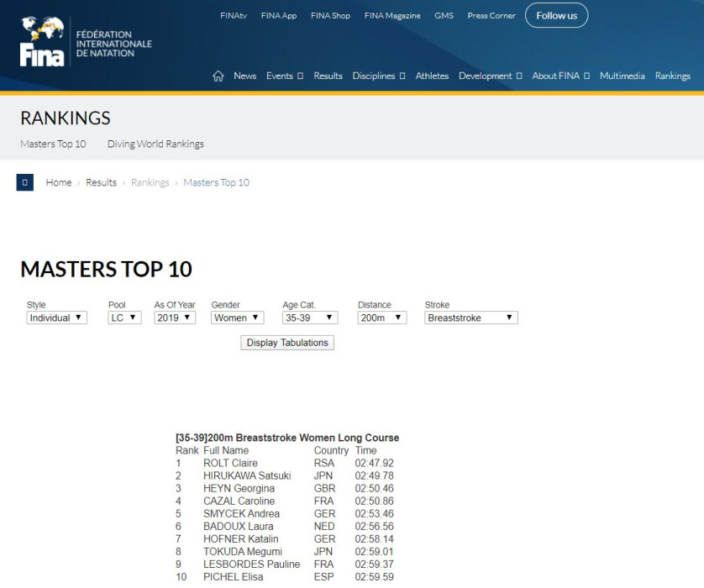Expand the Age Cat. 35-39 dropdown
The width and height of the screenshot is (704, 588).
[309, 318]
